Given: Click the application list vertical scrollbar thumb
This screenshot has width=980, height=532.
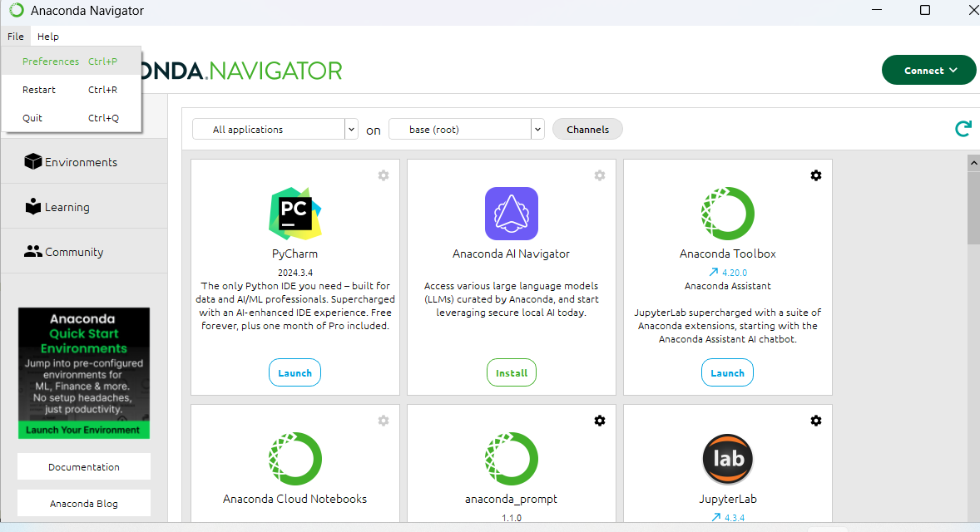Looking at the screenshot, I should [973, 208].
